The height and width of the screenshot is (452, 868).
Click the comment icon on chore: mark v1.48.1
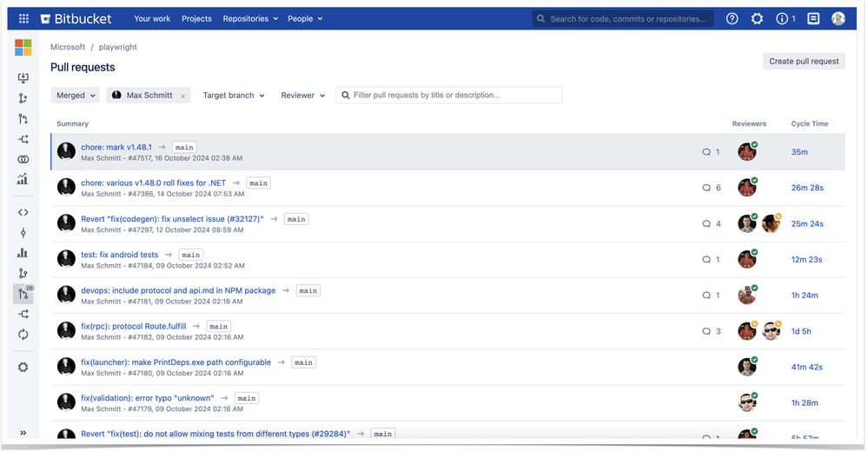point(706,152)
